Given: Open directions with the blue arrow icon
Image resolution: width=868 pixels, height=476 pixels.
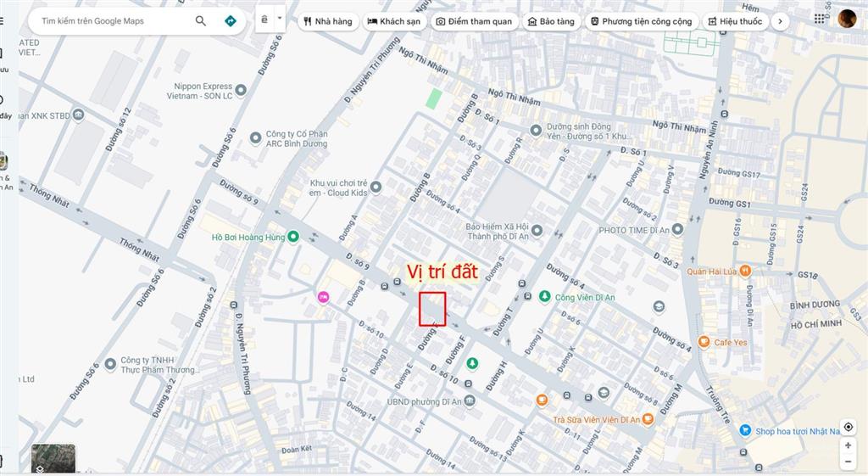Looking at the screenshot, I should [231, 21].
